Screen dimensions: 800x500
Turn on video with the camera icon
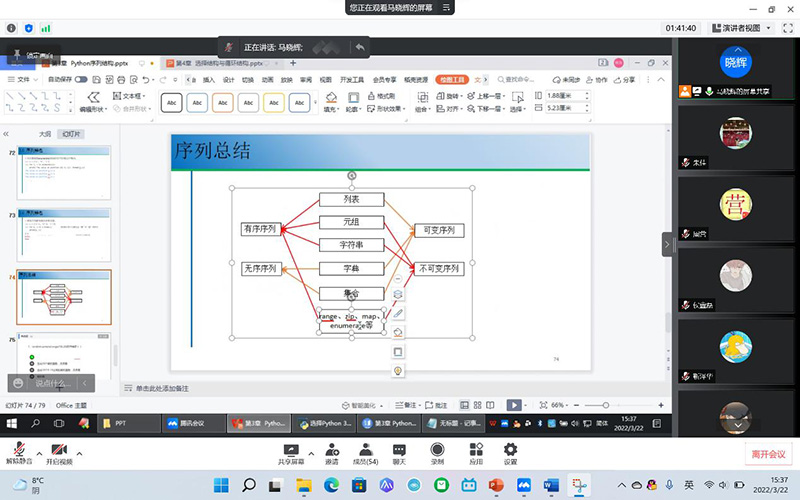pos(59,453)
